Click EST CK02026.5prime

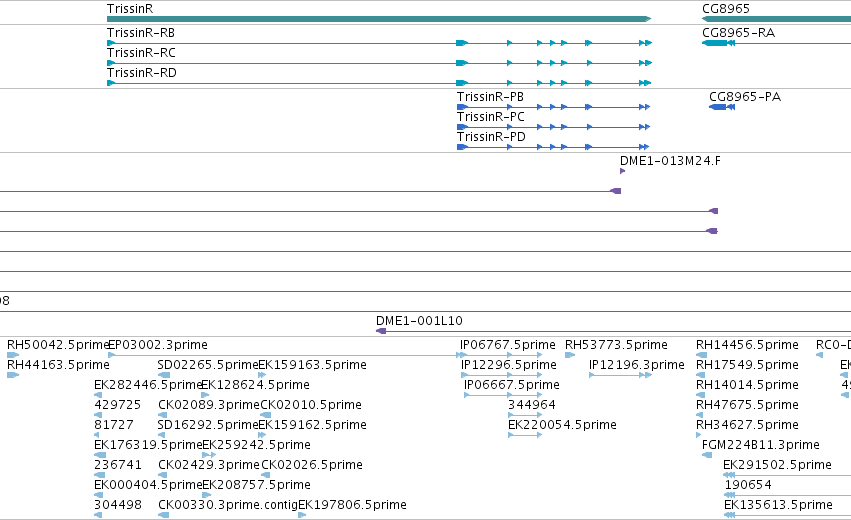point(312,466)
